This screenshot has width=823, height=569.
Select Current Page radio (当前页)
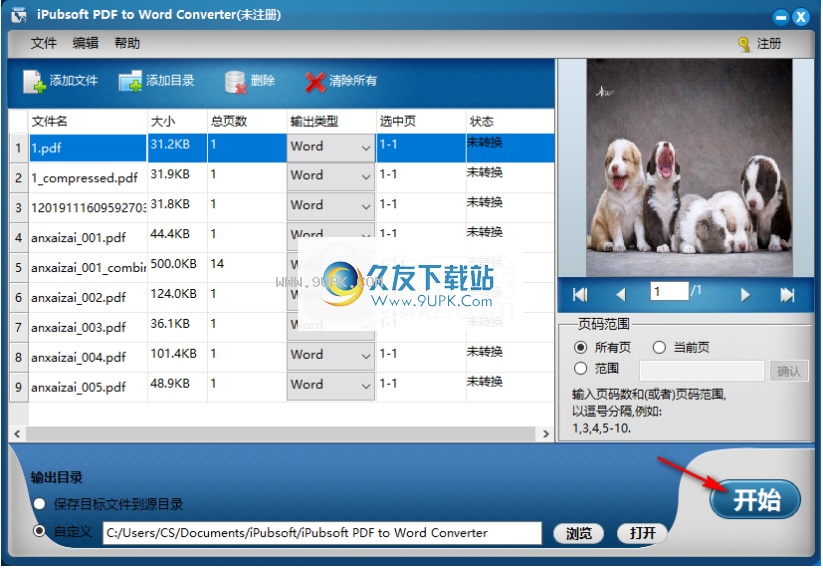[659, 347]
